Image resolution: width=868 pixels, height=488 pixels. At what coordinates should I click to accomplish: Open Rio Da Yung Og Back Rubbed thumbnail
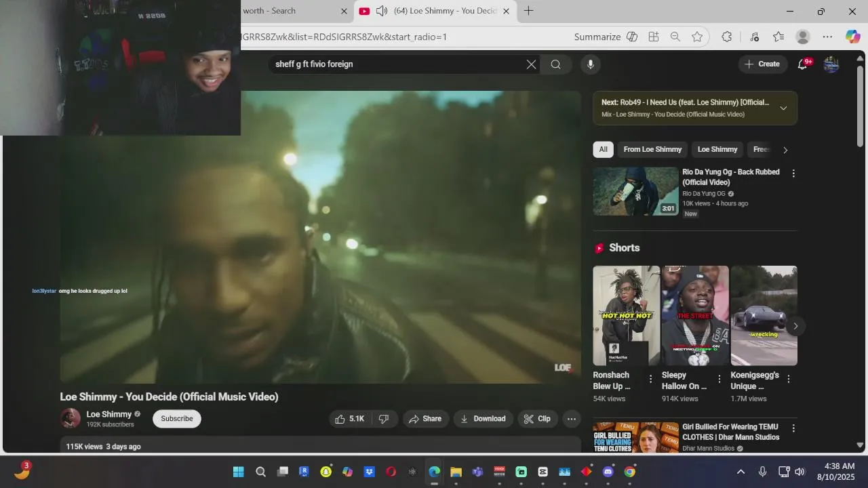pyautogui.click(x=635, y=191)
